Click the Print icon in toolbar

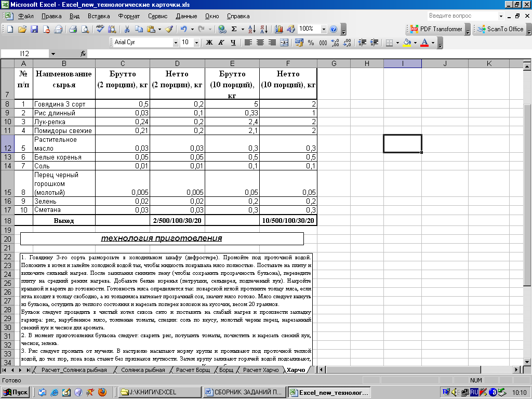(73, 29)
